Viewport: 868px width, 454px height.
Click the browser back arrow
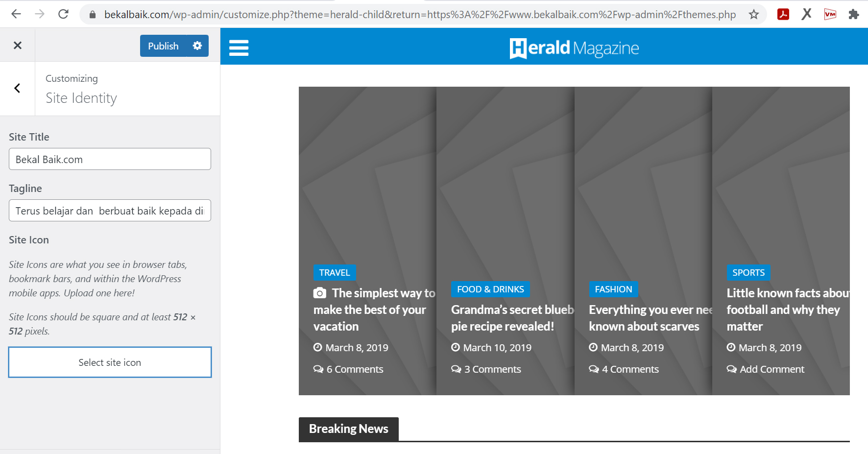click(16, 14)
